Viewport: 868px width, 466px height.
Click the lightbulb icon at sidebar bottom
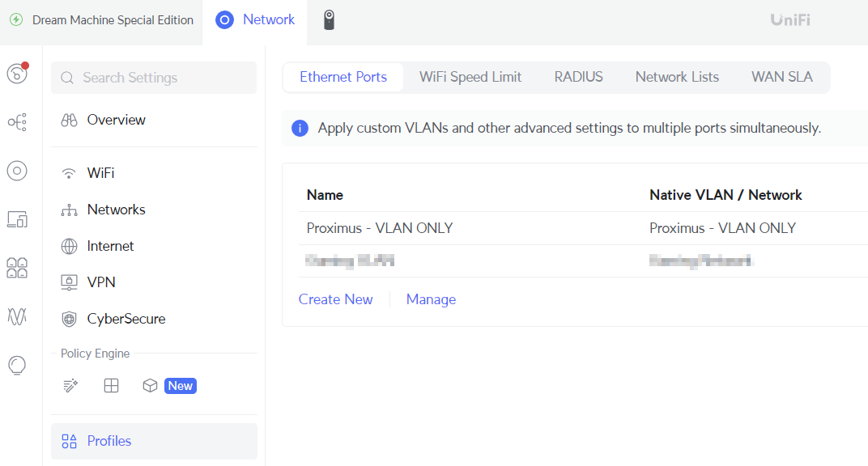pos(16,365)
